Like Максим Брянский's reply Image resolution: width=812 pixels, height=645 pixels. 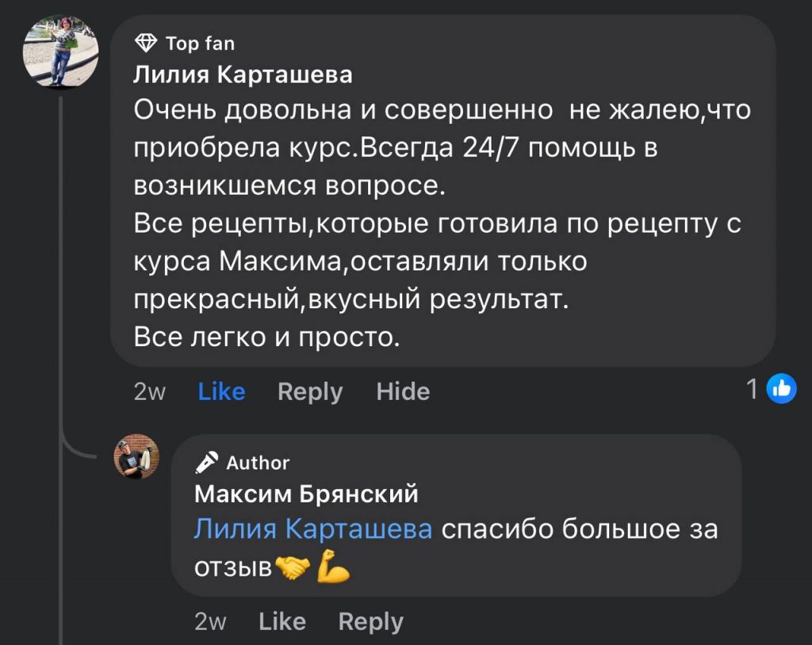(282, 622)
